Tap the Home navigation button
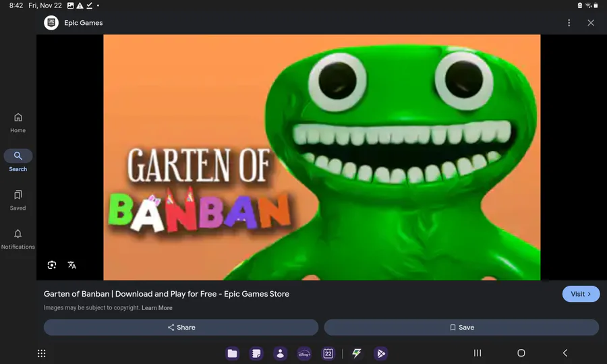 [x=521, y=353]
